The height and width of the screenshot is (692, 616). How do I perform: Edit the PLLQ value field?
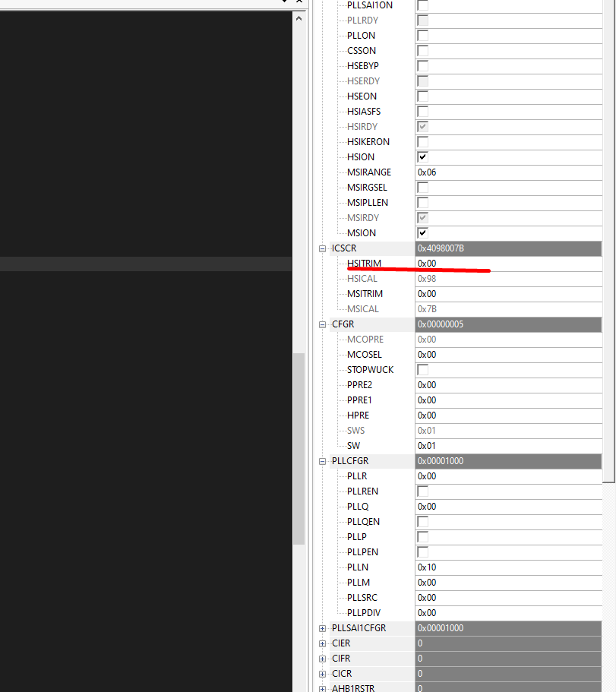(509, 507)
